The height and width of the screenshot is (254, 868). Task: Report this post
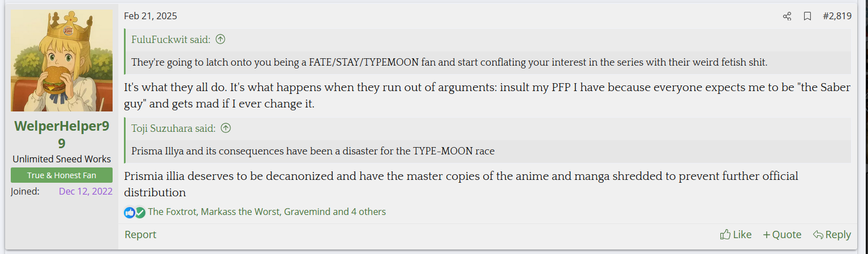(140, 235)
